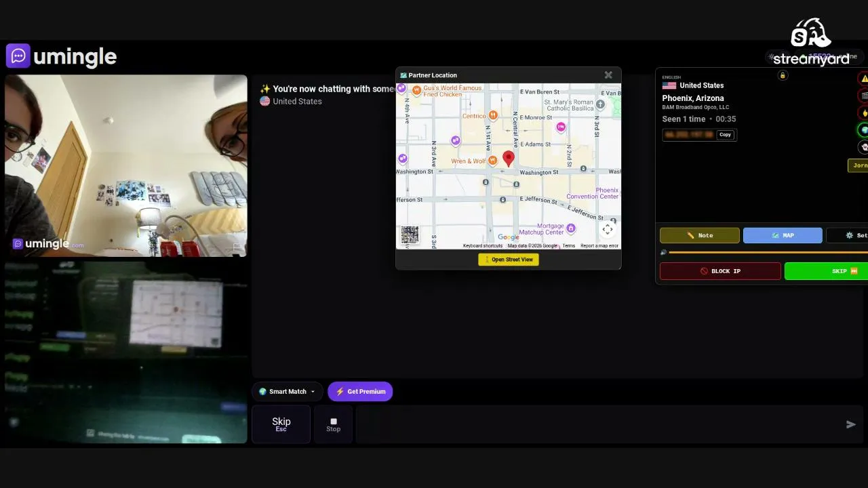Open Settings via the gear button
Screen dimensions: 868x488
click(x=848, y=236)
